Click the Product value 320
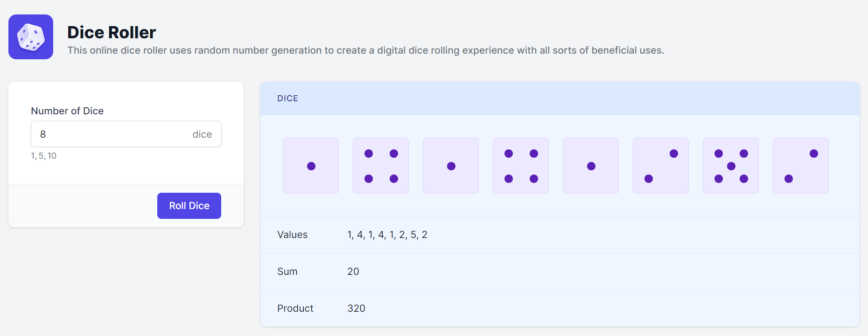Viewport: 868px width, 336px height. [x=356, y=308]
